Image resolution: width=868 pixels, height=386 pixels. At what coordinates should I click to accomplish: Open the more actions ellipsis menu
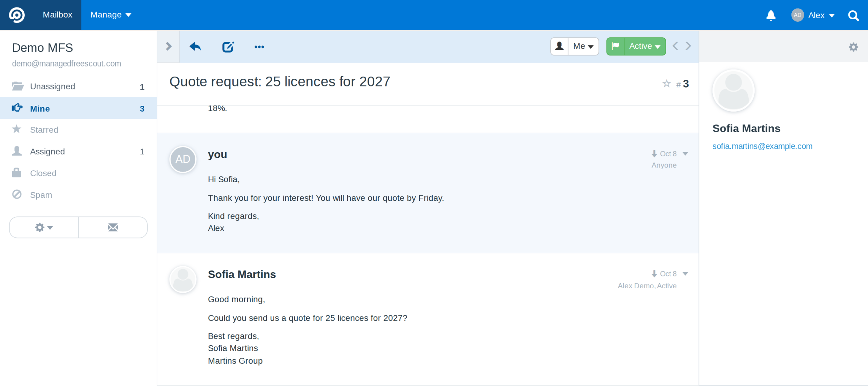[259, 47]
